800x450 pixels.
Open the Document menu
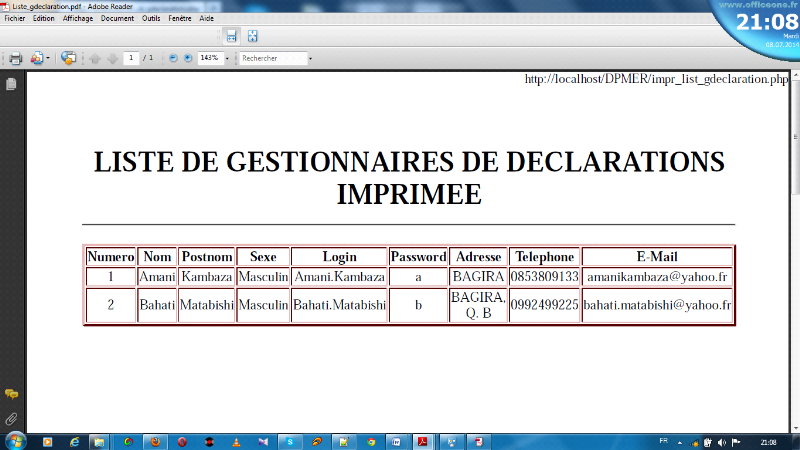tap(117, 18)
